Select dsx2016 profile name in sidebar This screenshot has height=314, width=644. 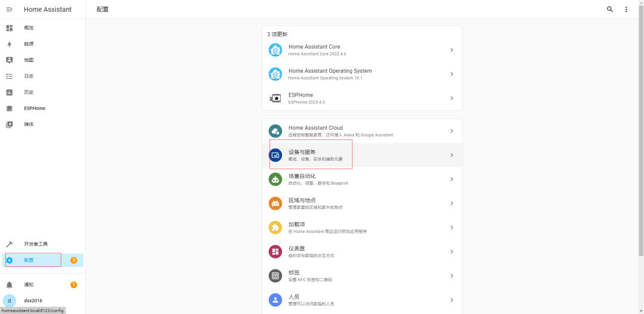tap(33, 300)
